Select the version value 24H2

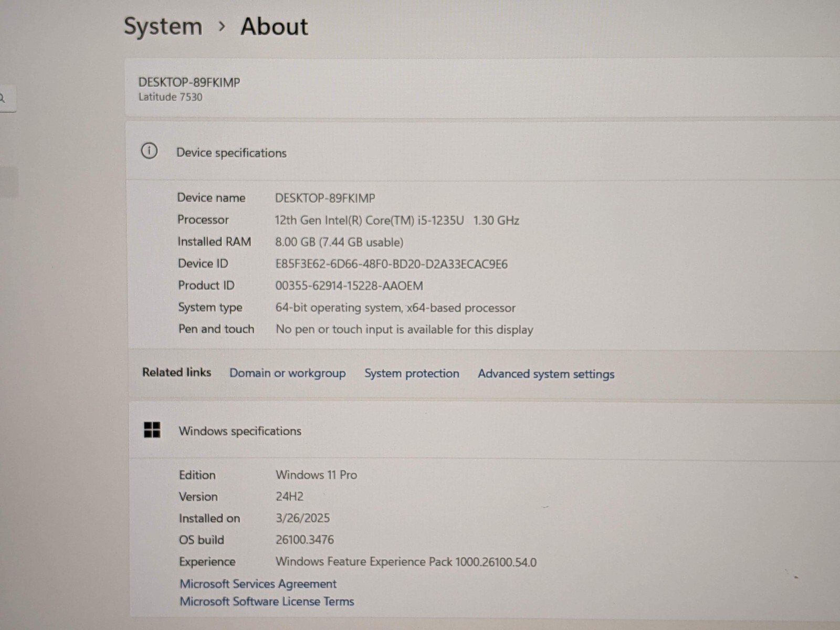tap(289, 496)
